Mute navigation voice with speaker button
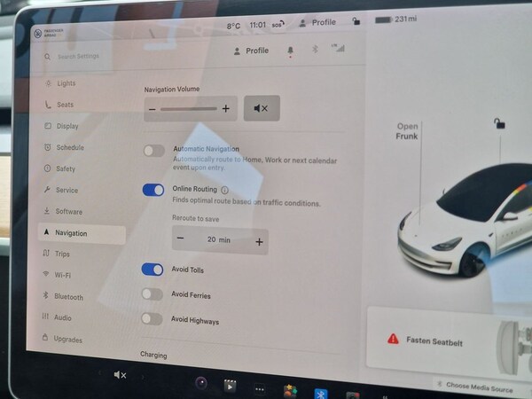 pos(261,108)
